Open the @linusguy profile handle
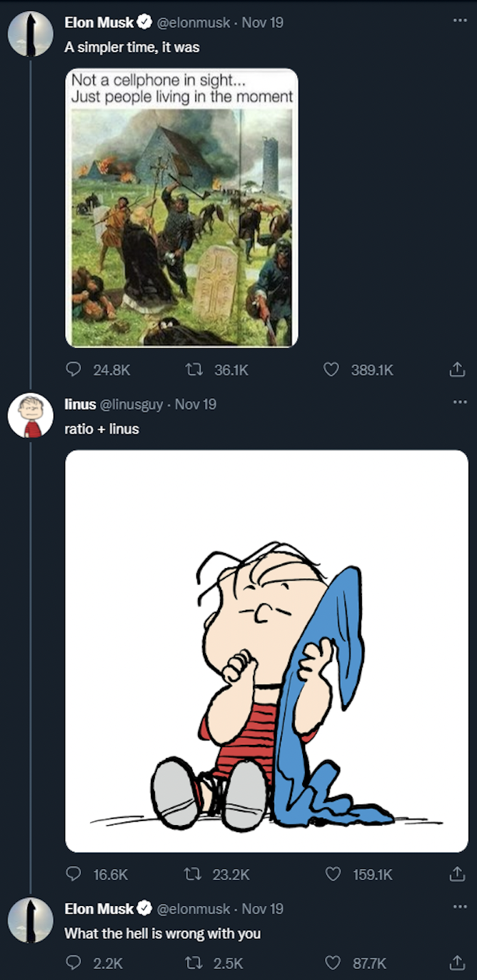This screenshot has width=477, height=980. coord(132,404)
